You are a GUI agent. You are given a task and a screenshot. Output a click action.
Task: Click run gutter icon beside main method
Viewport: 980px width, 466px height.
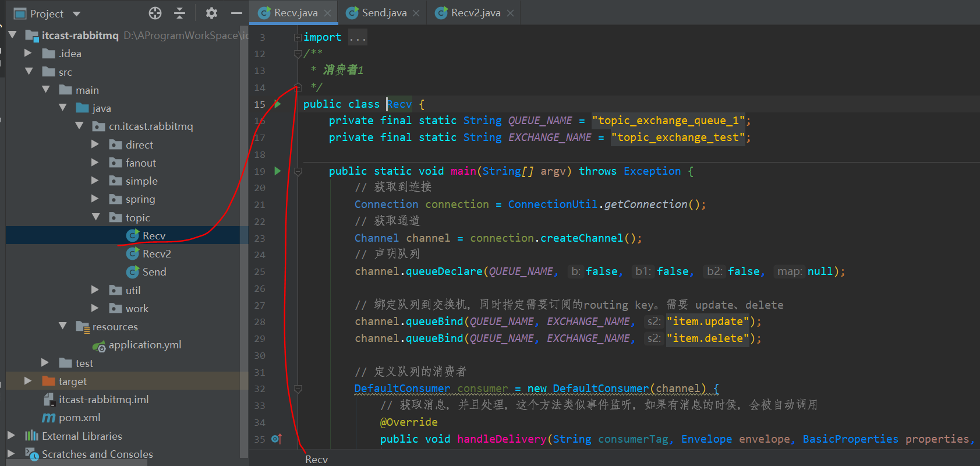coord(278,171)
